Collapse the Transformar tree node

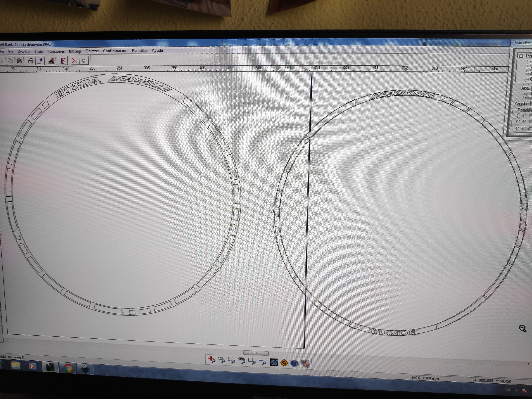tap(521, 56)
